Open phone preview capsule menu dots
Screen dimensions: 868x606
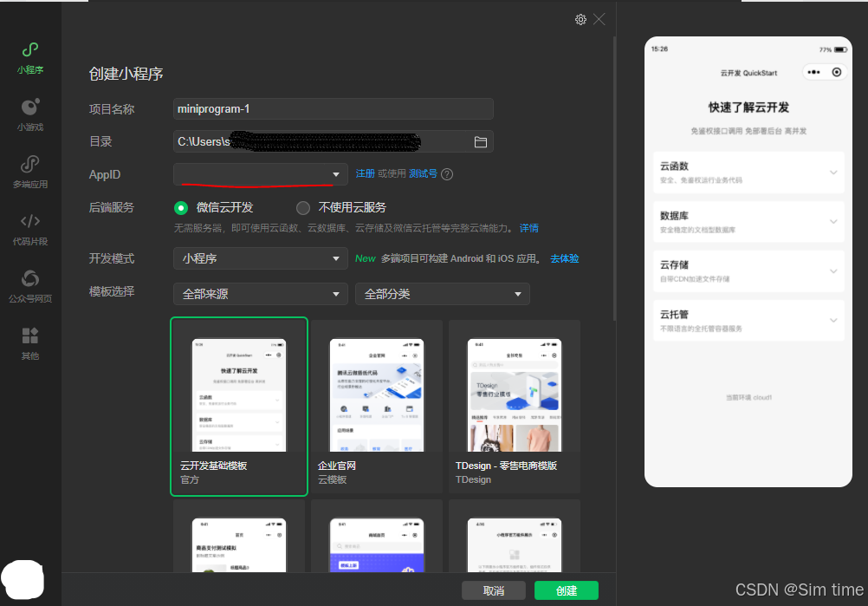tap(813, 72)
